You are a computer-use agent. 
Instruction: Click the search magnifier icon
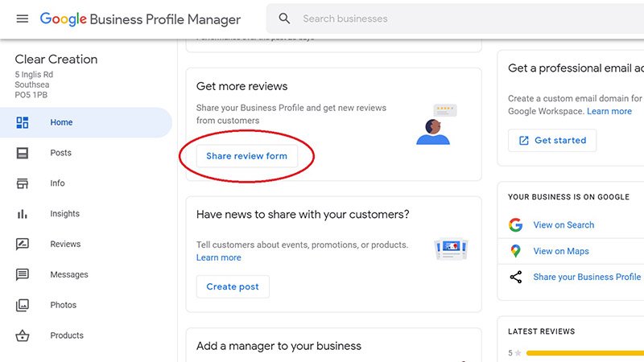284,19
